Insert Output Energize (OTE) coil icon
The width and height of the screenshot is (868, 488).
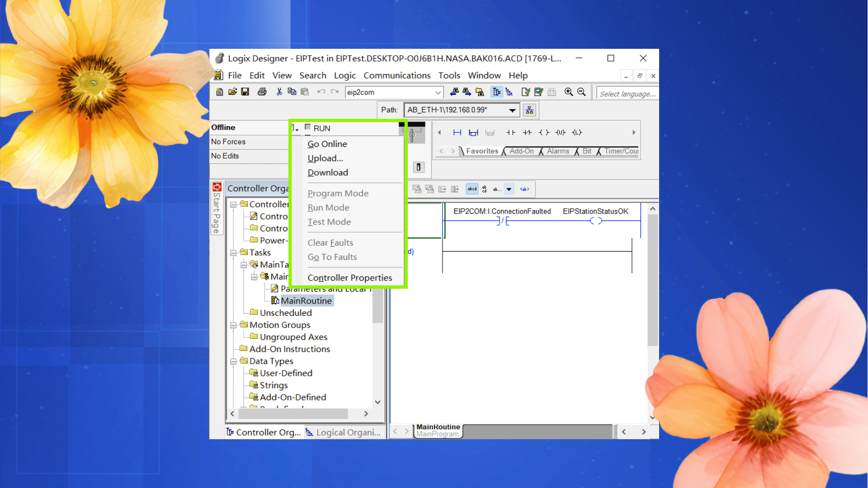tap(544, 132)
